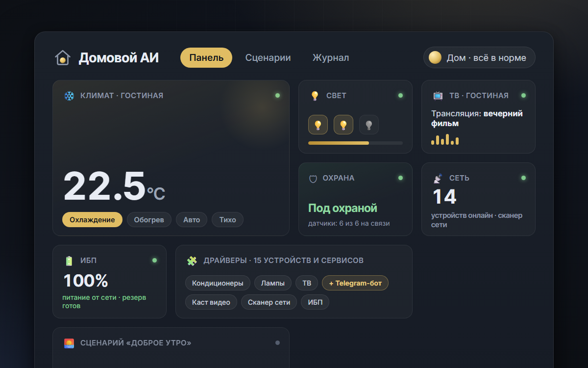Click питание от сети · резерв готов text
The height and width of the screenshot is (368, 588).
[x=104, y=301]
